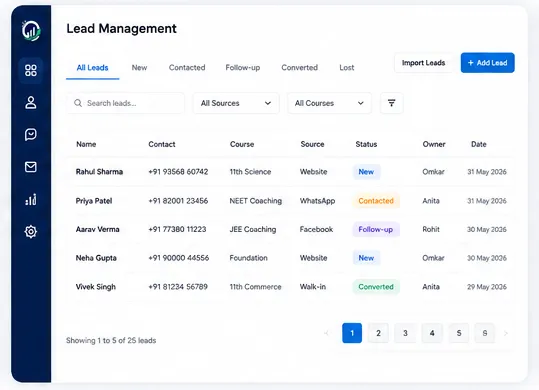The height and width of the screenshot is (390, 539).
Task: Click phone number +91 81234 56789
Action: pos(178,287)
